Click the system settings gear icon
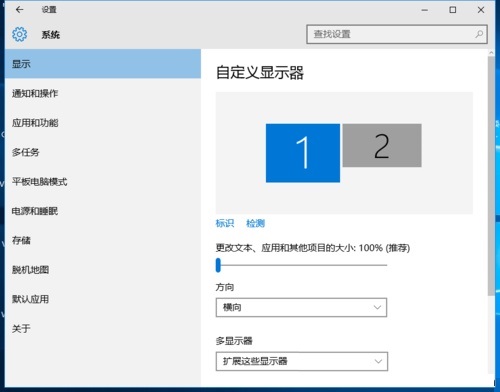Screen dimensions: 500x392 point(20,34)
